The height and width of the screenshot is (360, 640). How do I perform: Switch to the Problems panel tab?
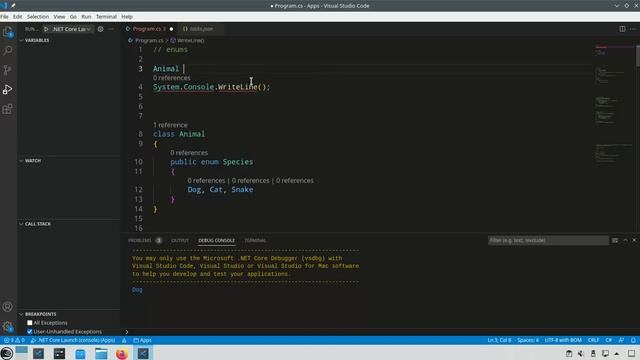144,240
